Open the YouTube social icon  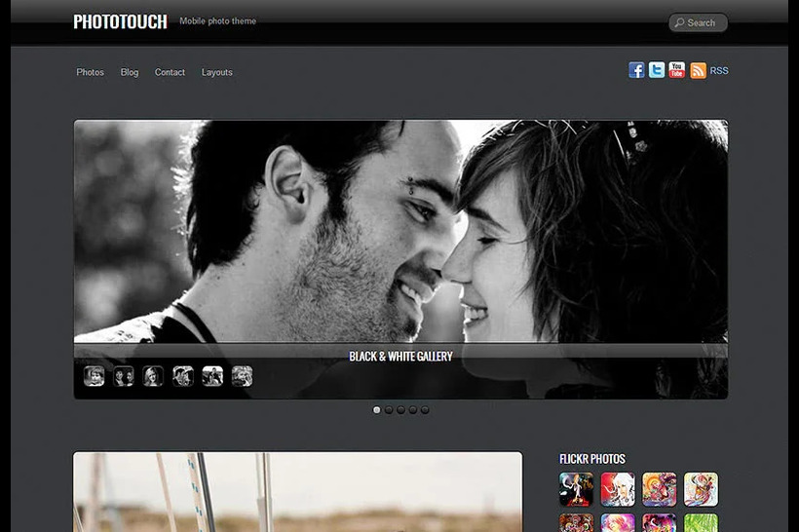(x=677, y=70)
